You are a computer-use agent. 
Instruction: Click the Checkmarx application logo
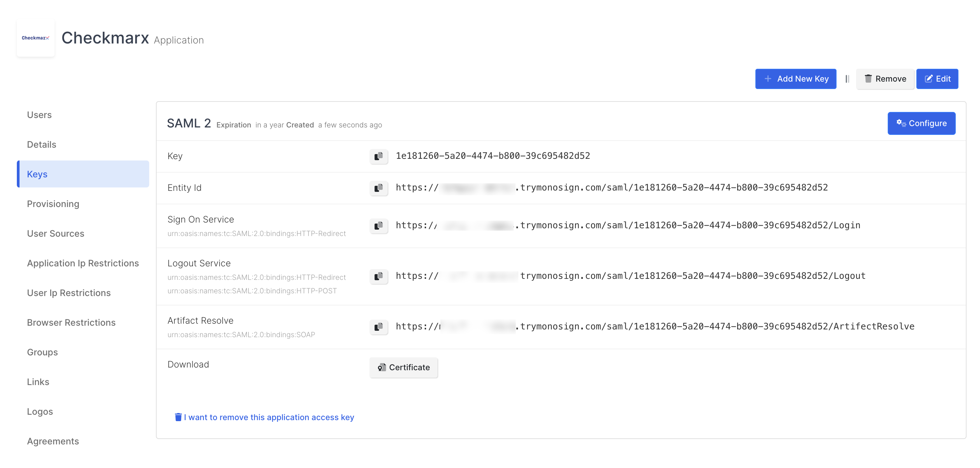coord(35,38)
